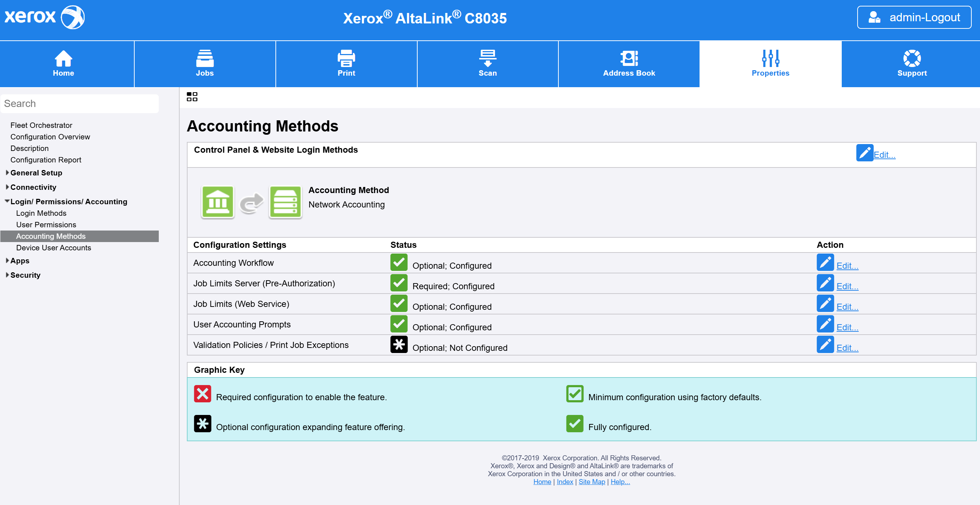This screenshot has height=505, width=980.
Task: Click the Scan icon
Action: 488,58
